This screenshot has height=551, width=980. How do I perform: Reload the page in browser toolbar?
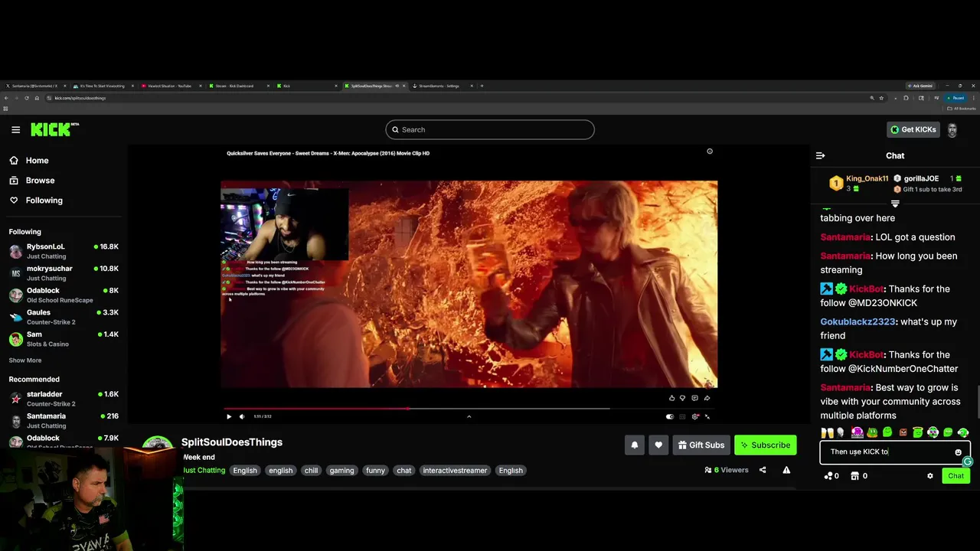(27, 98)
